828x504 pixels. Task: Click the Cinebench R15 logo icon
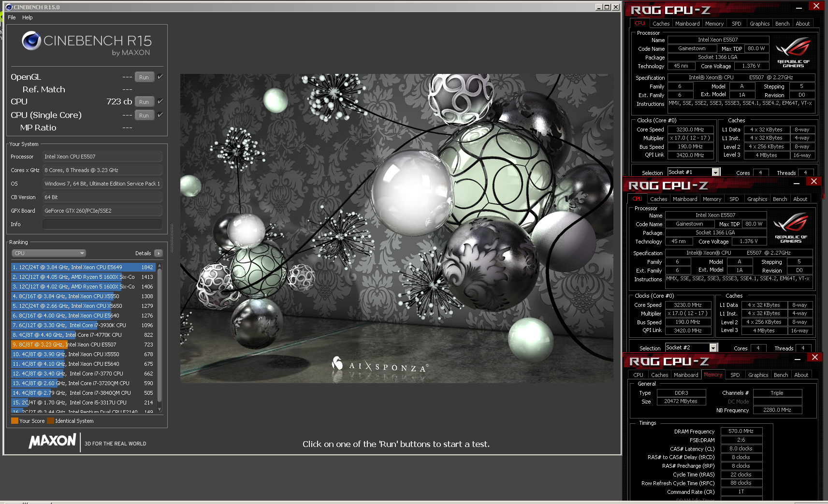click(31, 41)
